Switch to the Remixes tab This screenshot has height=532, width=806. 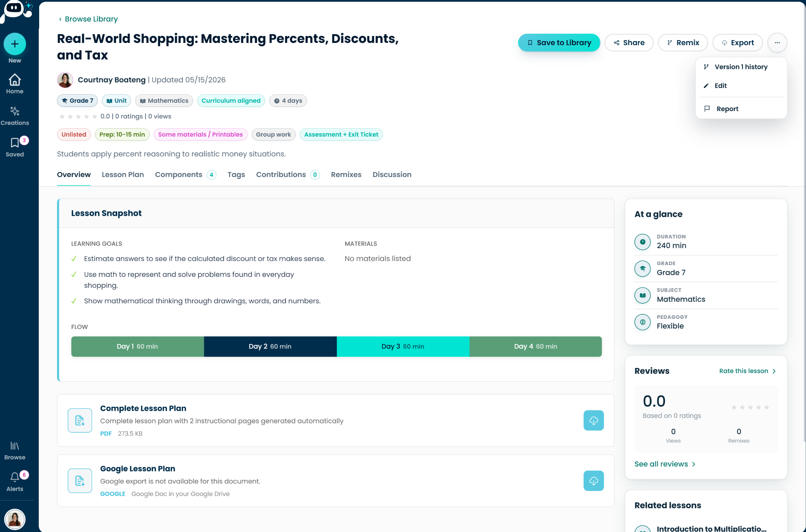pos(346,175)
